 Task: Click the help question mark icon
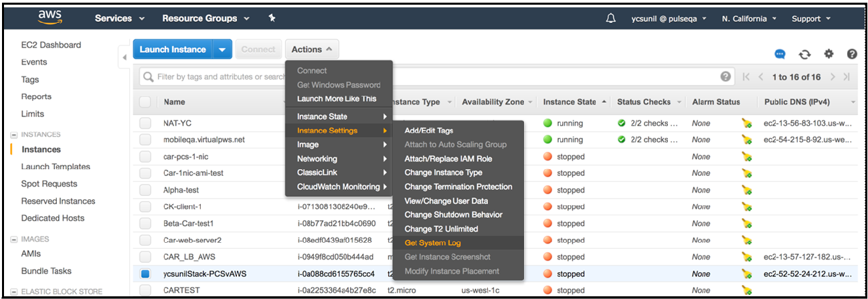pyautogui.click(x=852, y=54)
